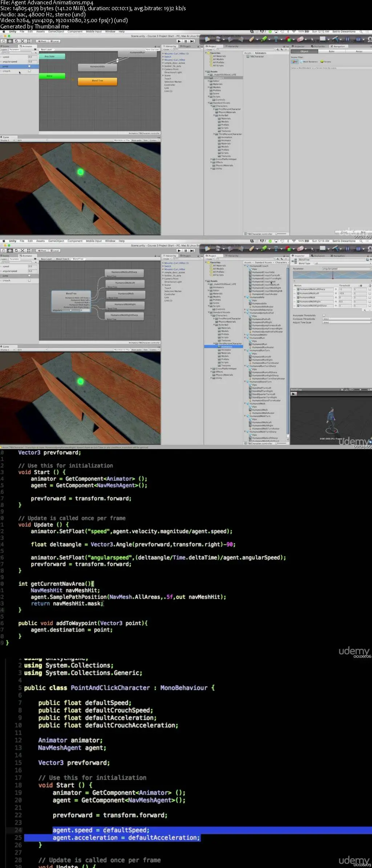Click the Auto Live Link button
The image size is (372, 868).
(153, 49)
